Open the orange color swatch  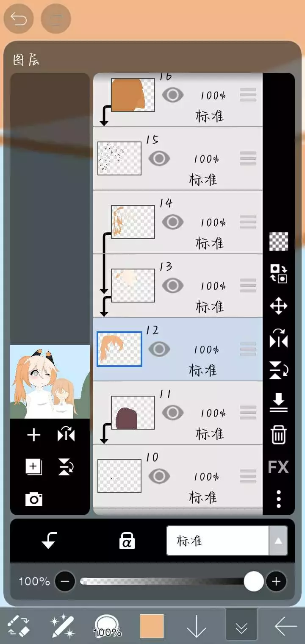[x=152, y=626]
